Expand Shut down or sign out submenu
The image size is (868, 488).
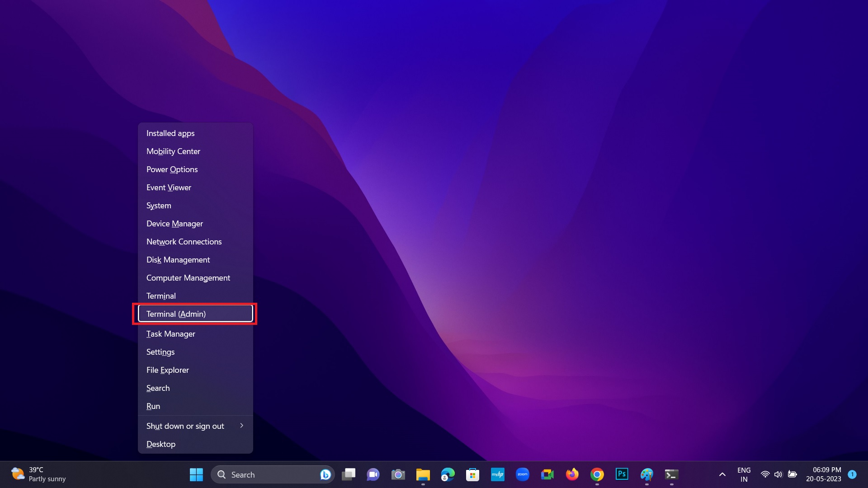pyautogui.click(x=195, y=426)
